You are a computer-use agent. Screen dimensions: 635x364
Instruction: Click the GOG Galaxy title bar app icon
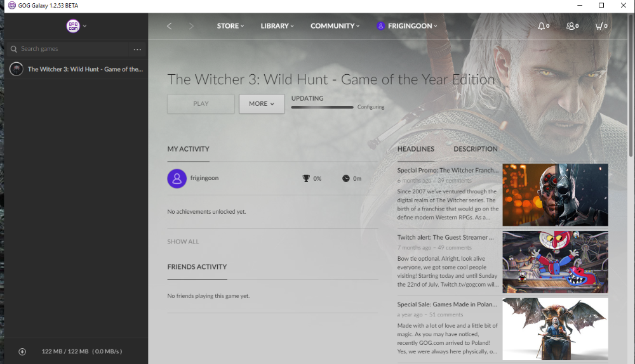click(12, 5)
